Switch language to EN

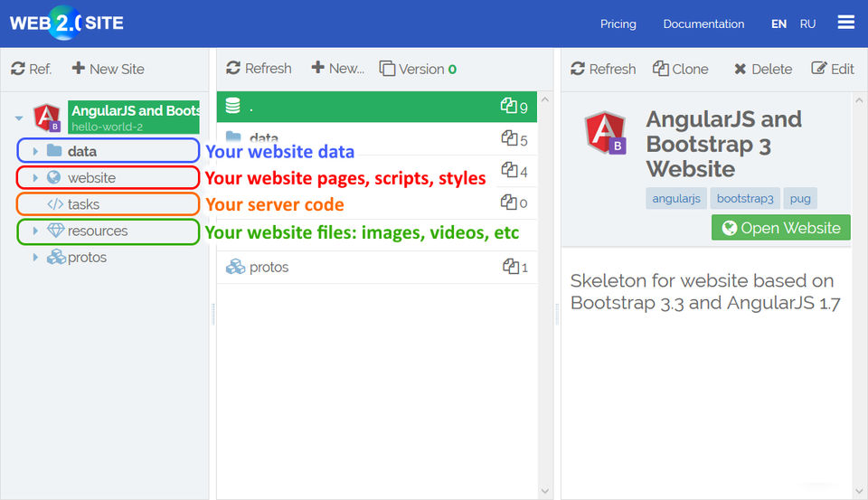(x=778, y=24)
